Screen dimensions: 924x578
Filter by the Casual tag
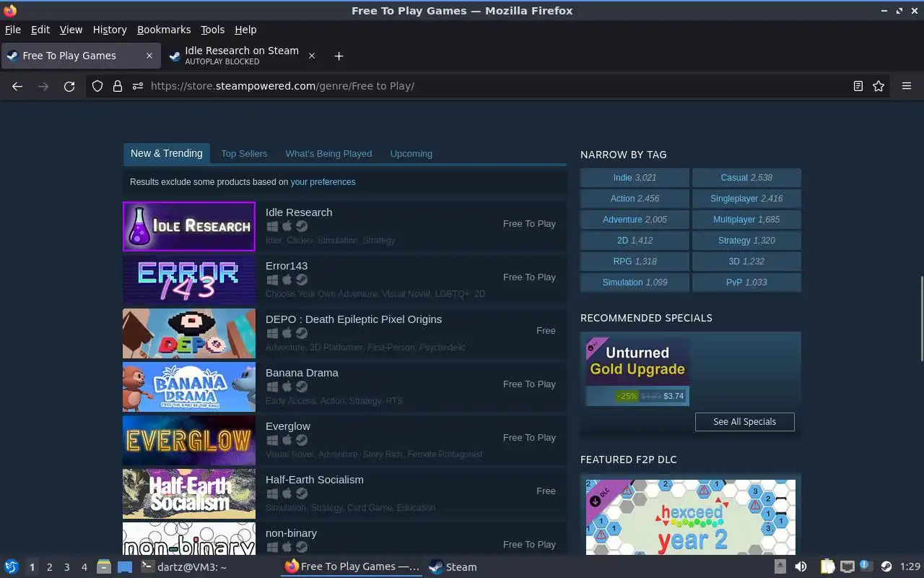tap(746, 178)
